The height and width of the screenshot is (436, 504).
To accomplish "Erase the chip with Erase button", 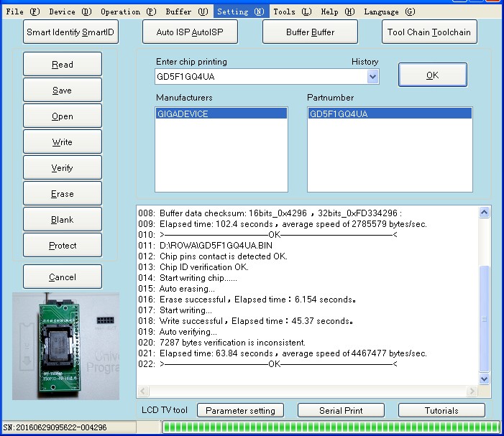I will 63,194.
